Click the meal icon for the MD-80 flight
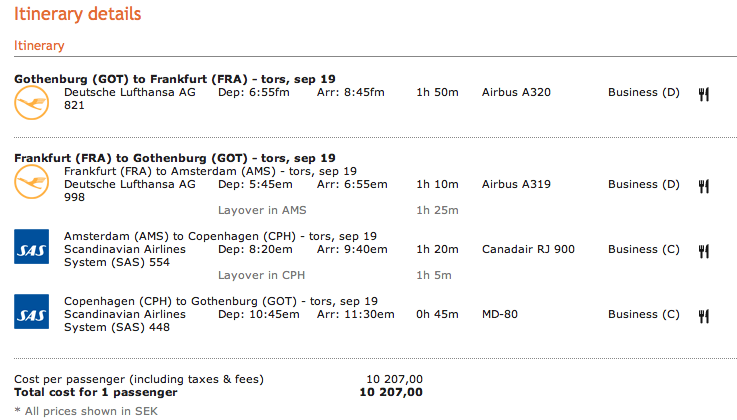 [x=704, y=315]
